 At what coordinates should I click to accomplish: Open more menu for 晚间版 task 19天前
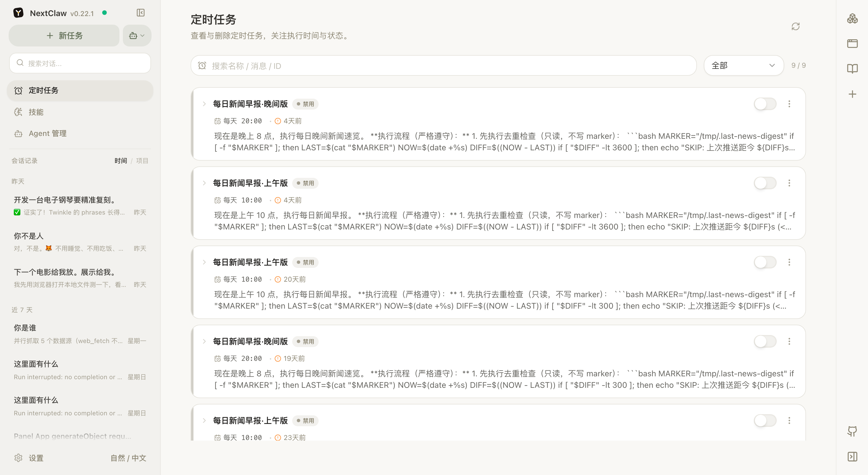(x=789, y=341)
